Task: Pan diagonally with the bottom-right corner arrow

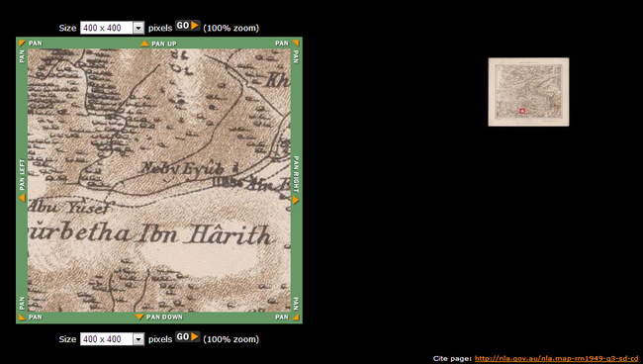Action: [296, 317]
